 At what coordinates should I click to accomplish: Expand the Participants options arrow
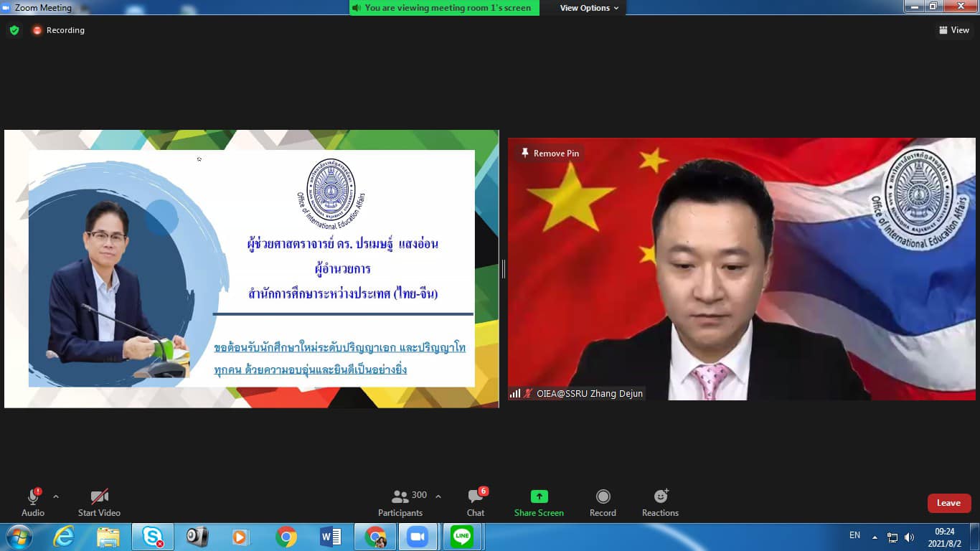438,496
